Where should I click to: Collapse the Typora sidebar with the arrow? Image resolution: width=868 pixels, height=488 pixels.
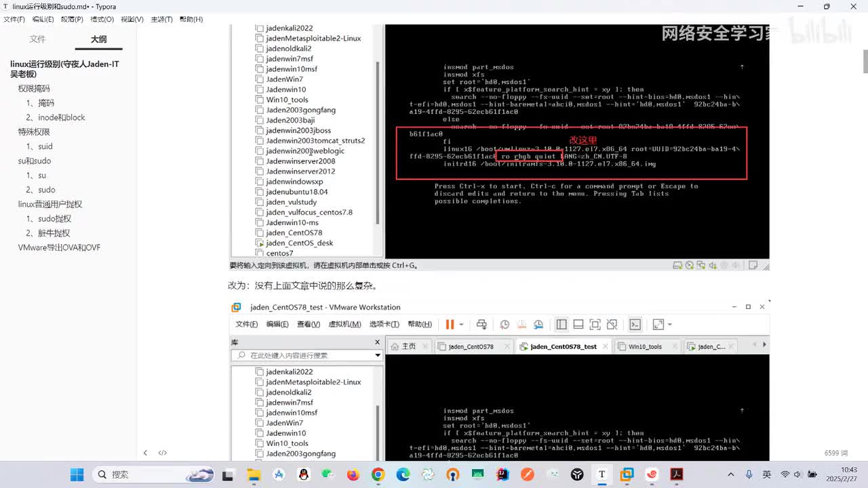(x=145, y=453)
